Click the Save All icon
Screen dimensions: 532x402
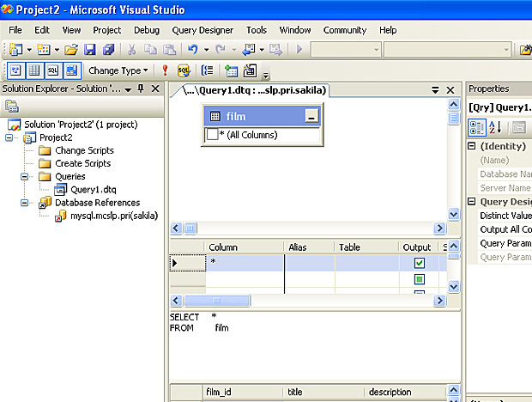109,50
